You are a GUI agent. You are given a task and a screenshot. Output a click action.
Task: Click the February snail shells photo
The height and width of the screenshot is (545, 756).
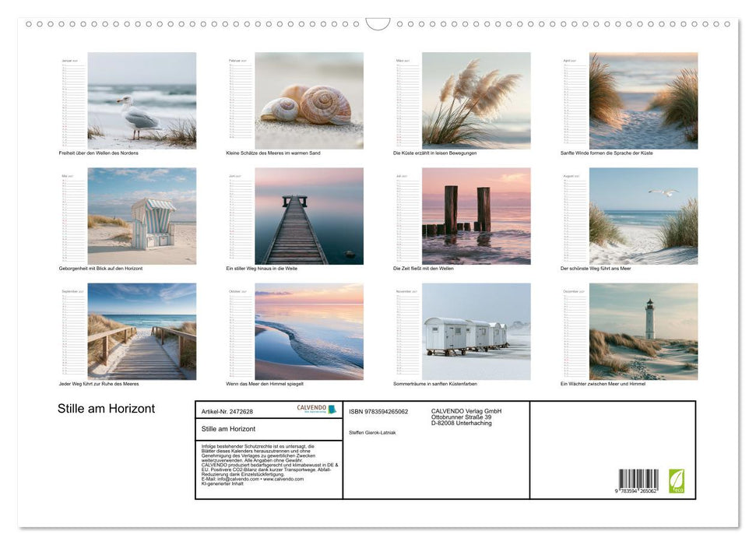click(309, 100)
